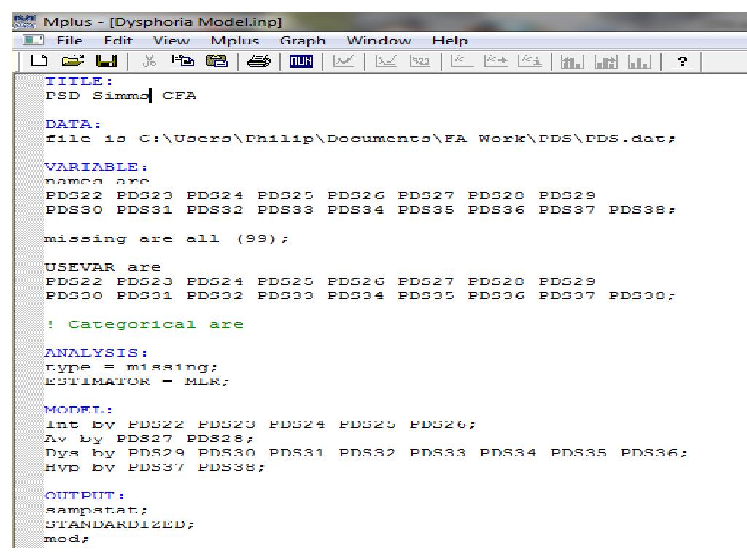This screenshot has width=747, height=560.
Task: Open the Edit menu
Action: pos(118,41)
